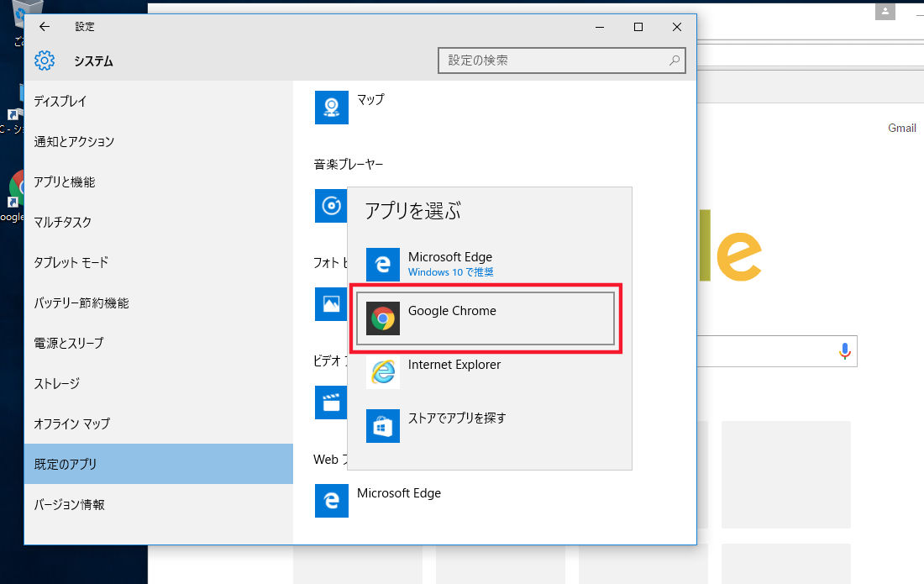Viewport: 924px width, 584px height.
Task: Change the current Microsoft Edge web browser default
Action: tap(378, 501)
